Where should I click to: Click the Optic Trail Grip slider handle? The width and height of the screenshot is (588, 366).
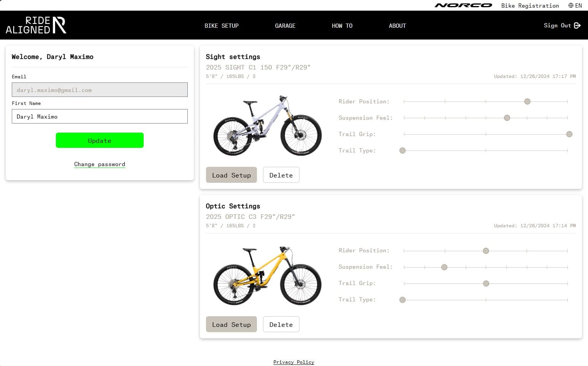click(486, 284)
